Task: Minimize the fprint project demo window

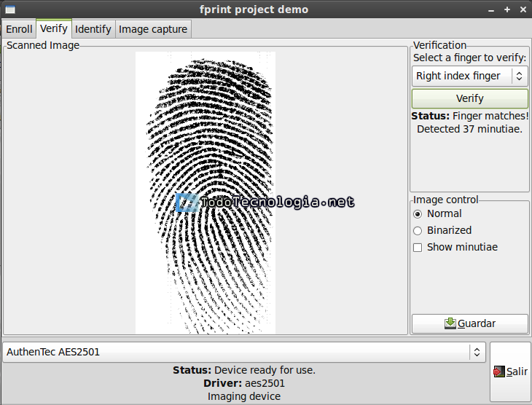Action: point(490,10)
